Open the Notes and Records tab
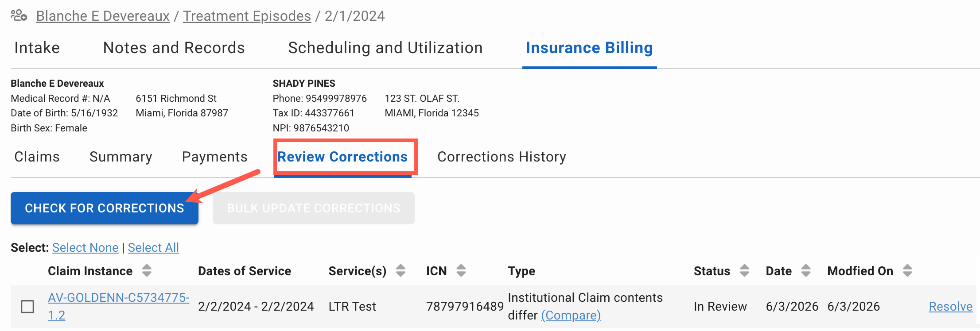This screenshot has width=980, height=331. 174,48
